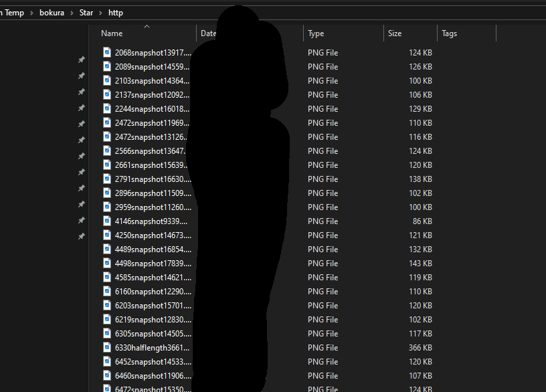
Task: Select file 2089snapshot14559
Action: click(x=152, y=67)
